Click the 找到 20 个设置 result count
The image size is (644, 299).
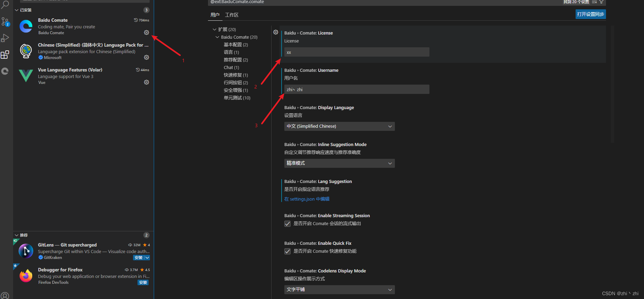pos(576,2)
